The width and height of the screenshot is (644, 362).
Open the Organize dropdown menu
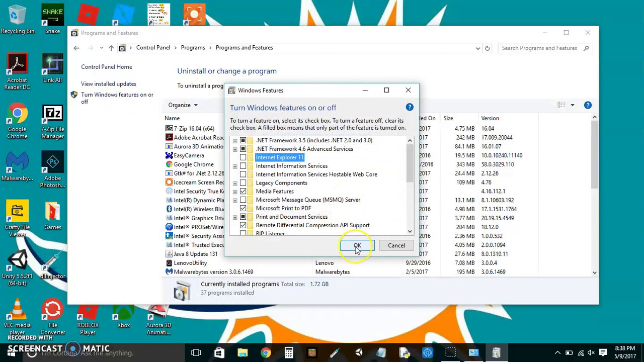pyautogui.click(x=183, y=105)
